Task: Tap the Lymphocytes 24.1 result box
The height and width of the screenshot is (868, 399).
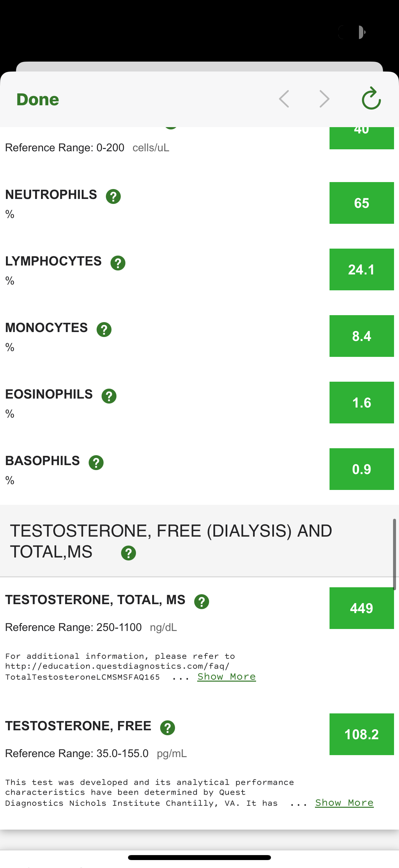Action: (361, 269)
